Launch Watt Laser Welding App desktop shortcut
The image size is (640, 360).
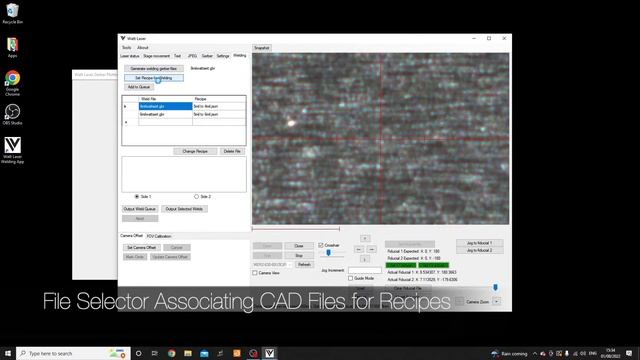click(12, 150)
